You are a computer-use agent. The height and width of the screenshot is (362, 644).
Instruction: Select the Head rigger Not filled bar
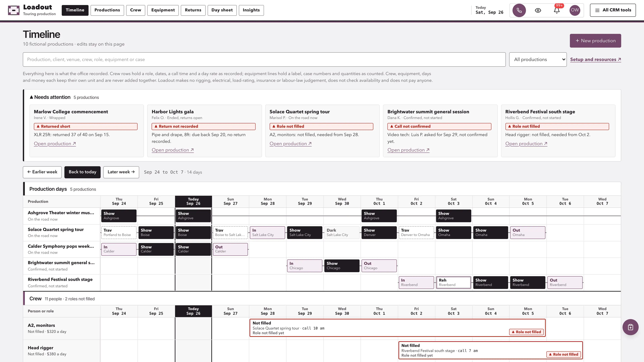click(x=491, y=350)
